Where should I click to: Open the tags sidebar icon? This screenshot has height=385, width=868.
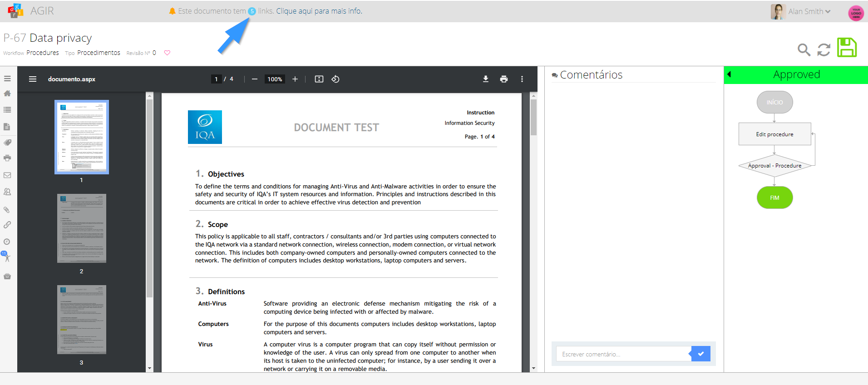point(7,143)
